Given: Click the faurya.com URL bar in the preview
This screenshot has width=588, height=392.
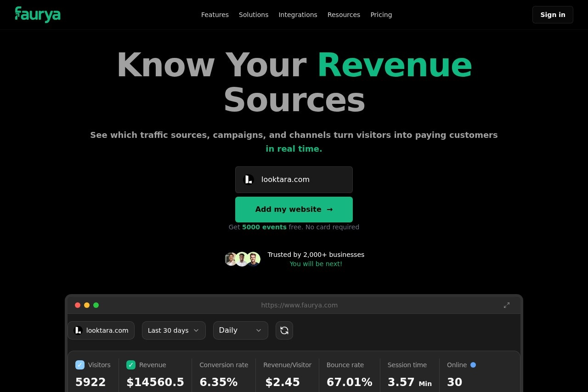Looking at the screenshot, I should click(300, 305).
